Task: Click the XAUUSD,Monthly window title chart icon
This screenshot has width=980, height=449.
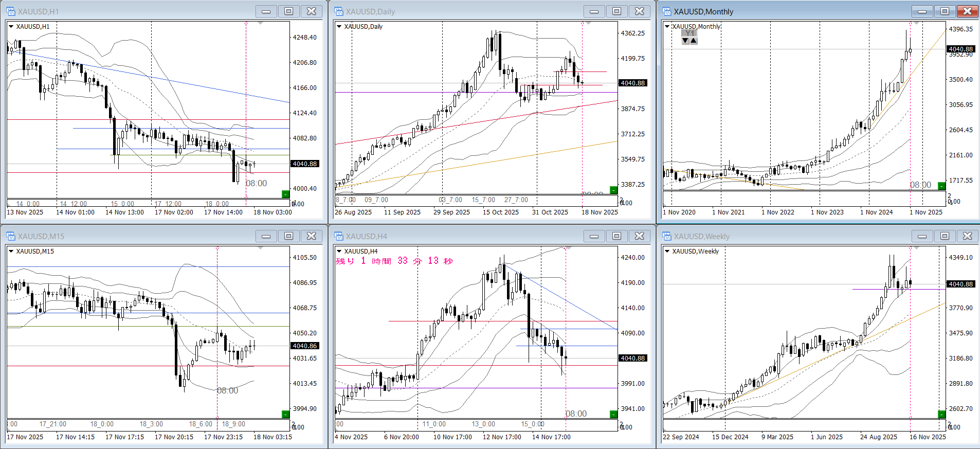Action: [x=666, y=11]
